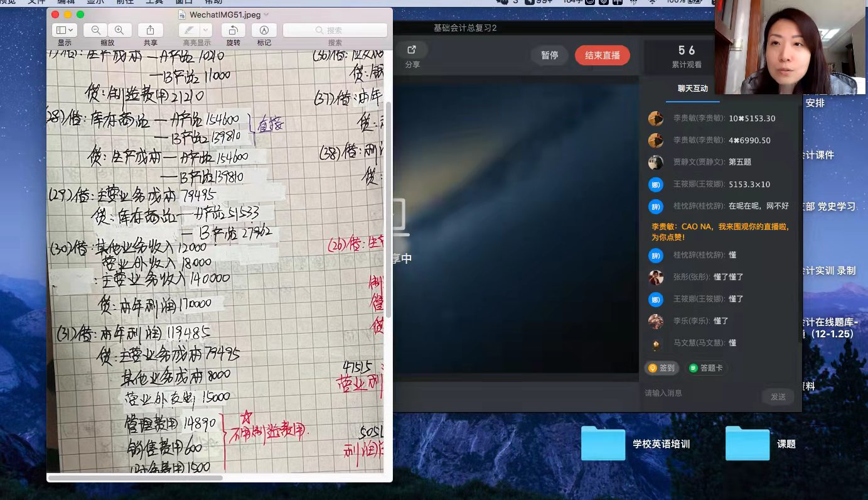Select the 聊天互动 chat tab
The image size is (868, 500).
[692, 89]
